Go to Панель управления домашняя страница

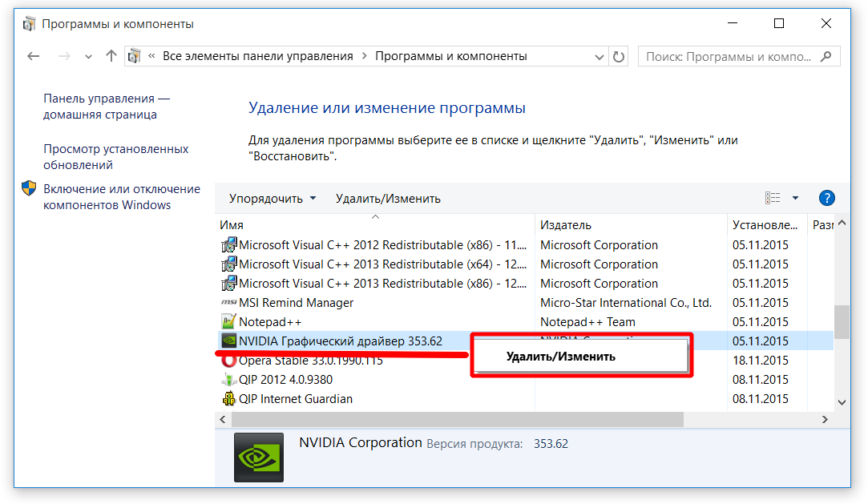tap(107, 107)
